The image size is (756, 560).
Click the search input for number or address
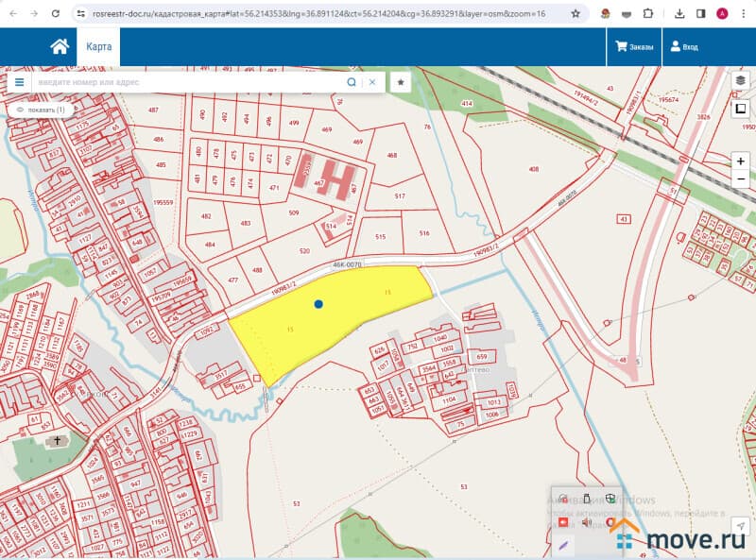point(189,82)
